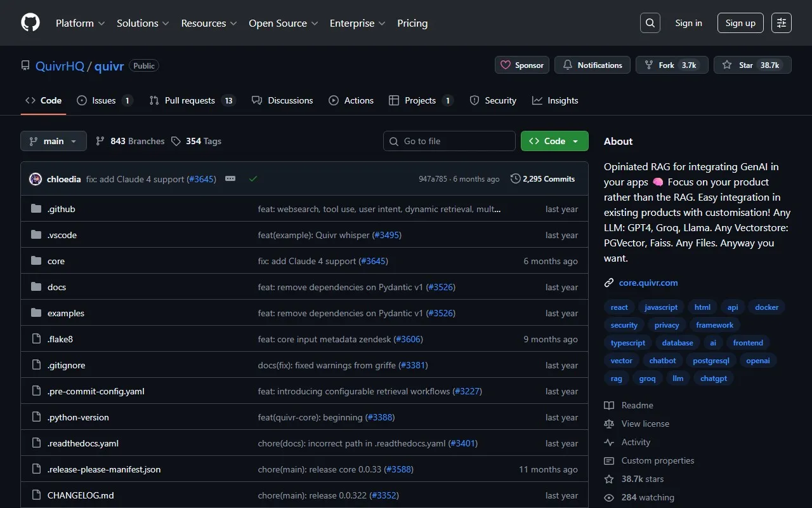
Task: Click the Sign up button
Action: pos(740,23)
